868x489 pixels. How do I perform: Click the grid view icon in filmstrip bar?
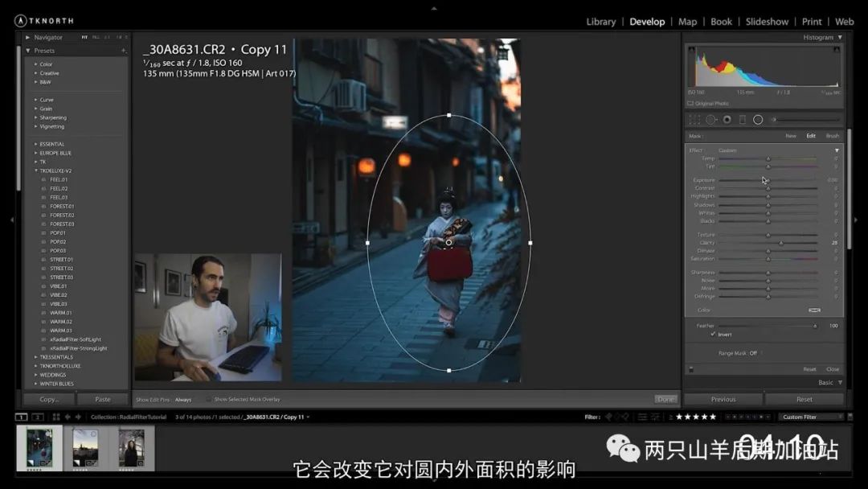56,417
